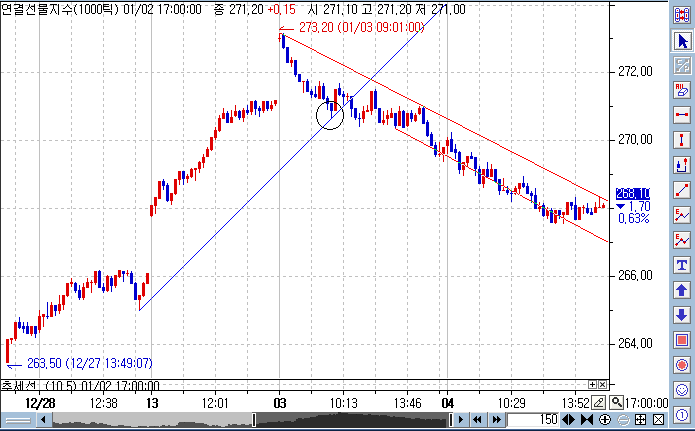
Task: Click the zoom-in plus circle button
Action: point(605,419)
